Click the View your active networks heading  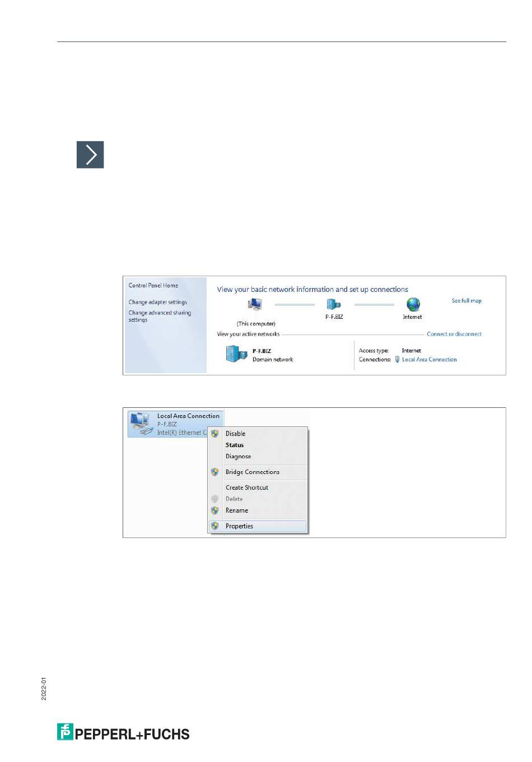248,334
